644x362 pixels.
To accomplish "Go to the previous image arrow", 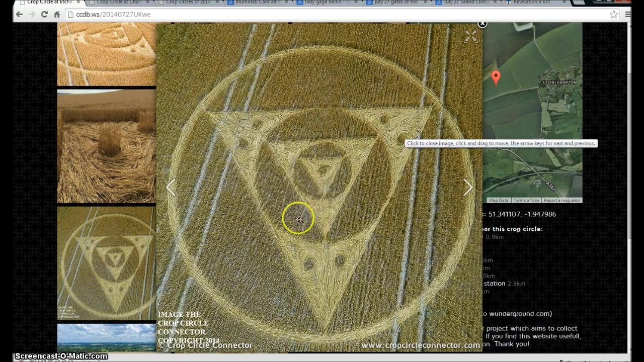I will (x=171, y=187).
